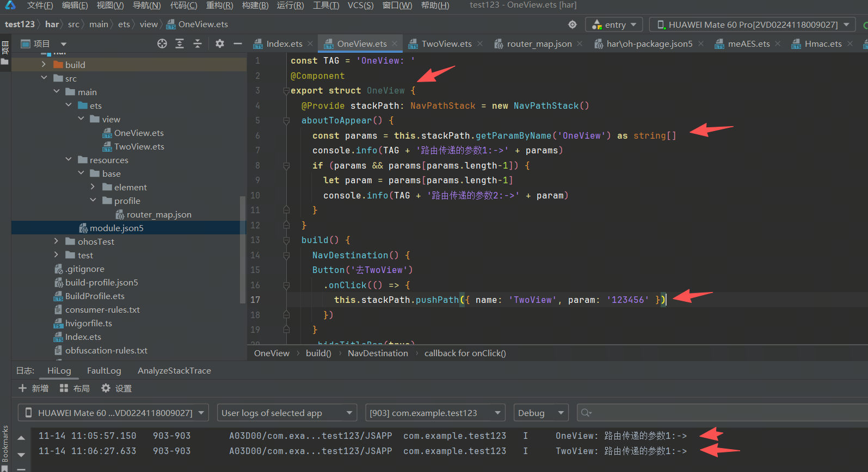Toggle fold marker at line 8 if statement
The height and width of the screenshot is (472, 868).
(x=286, y=166)
